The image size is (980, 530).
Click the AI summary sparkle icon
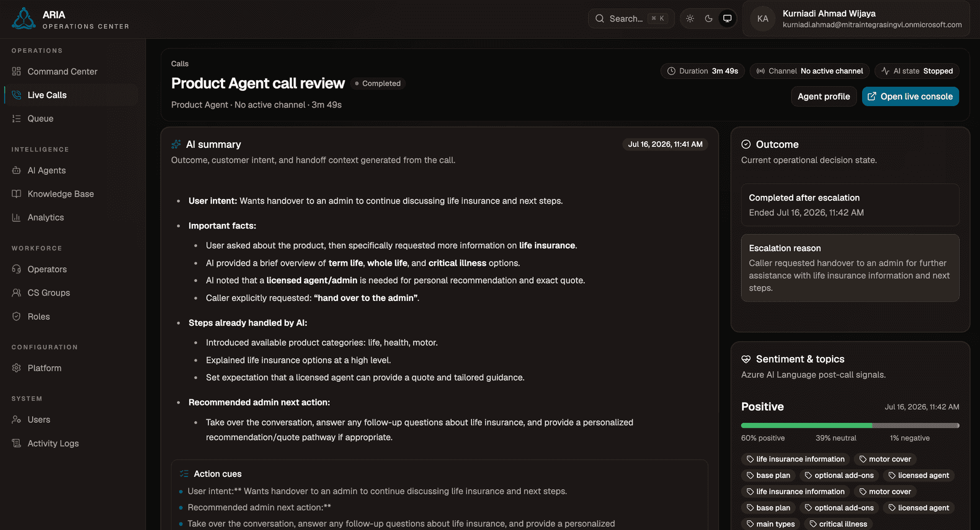(176, 144)
